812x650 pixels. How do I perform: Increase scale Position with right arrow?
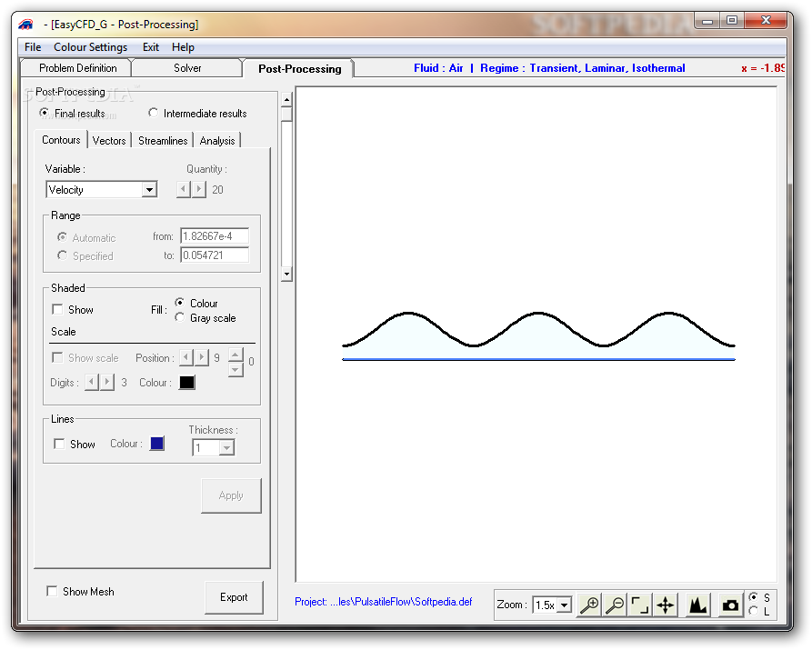click(202, 357)
